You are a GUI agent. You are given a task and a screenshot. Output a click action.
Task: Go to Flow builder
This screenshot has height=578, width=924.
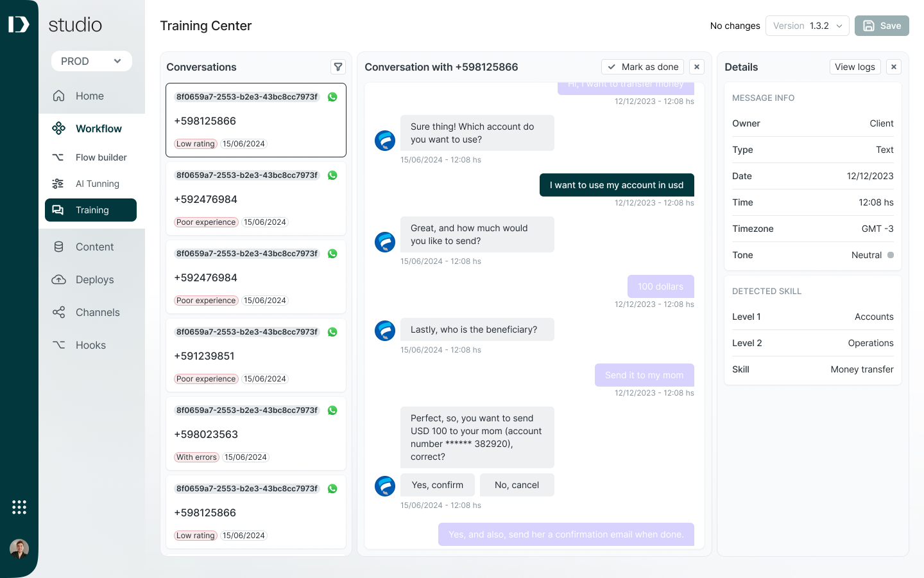[x=92, y=157]
